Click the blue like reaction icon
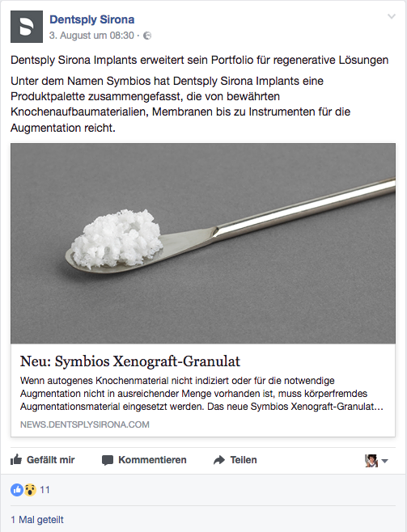Screen dimensions: 407x532 (17, 490)
